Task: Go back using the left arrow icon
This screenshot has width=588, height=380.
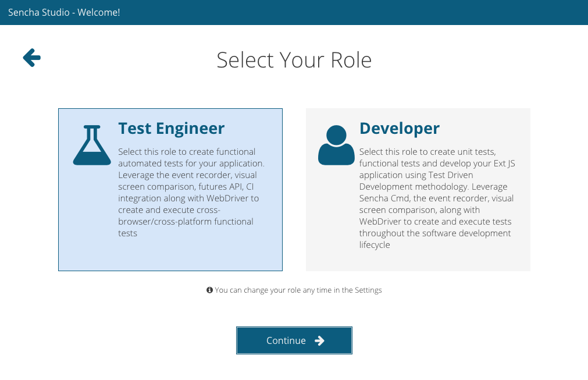Action: click(31, 58)
